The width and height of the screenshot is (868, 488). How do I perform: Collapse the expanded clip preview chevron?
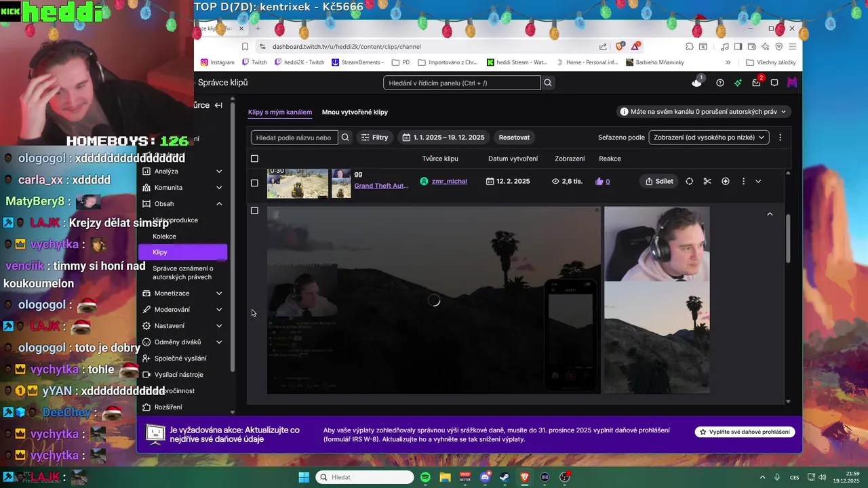click(x=770, y=214)
